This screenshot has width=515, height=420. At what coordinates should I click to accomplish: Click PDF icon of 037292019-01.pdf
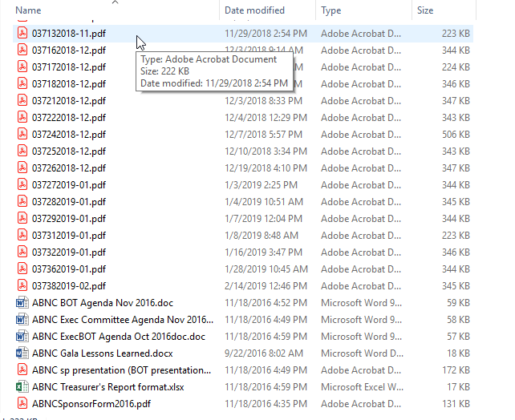click(x=22, y=218)
